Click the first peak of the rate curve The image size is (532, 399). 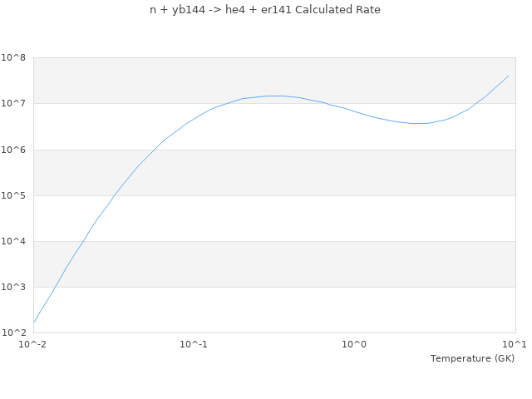[x=274, y=96]
